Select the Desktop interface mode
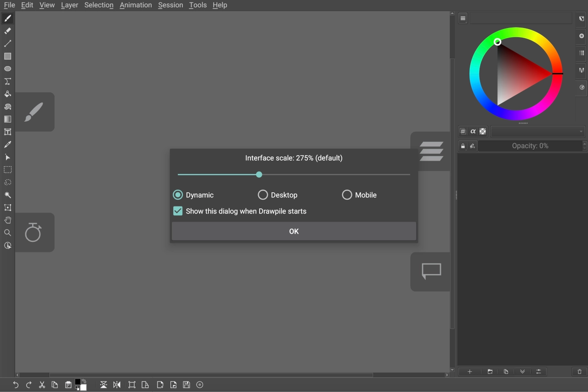 (x=263, y=195)
